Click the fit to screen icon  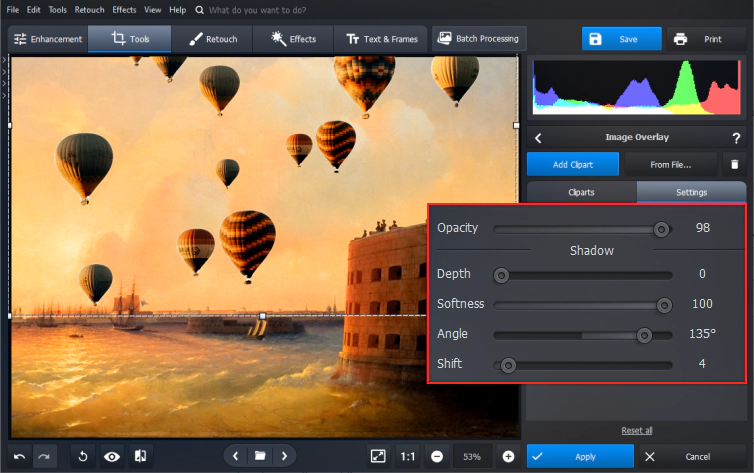(x=378, y=456)
